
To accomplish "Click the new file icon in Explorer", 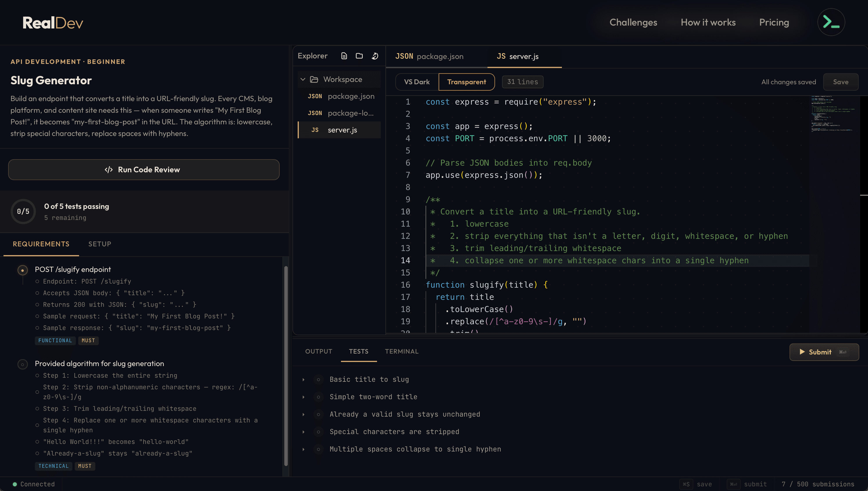I will [x=344, y=56].
